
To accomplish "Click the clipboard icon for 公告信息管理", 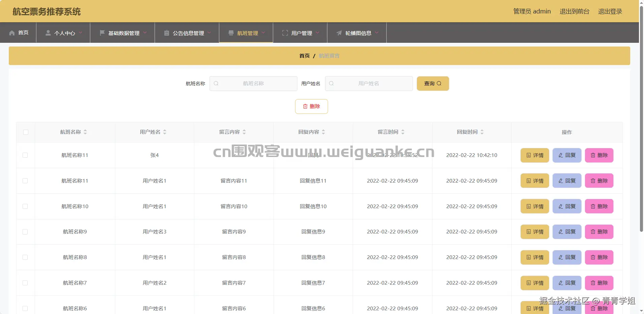I will tap(166, 33).
